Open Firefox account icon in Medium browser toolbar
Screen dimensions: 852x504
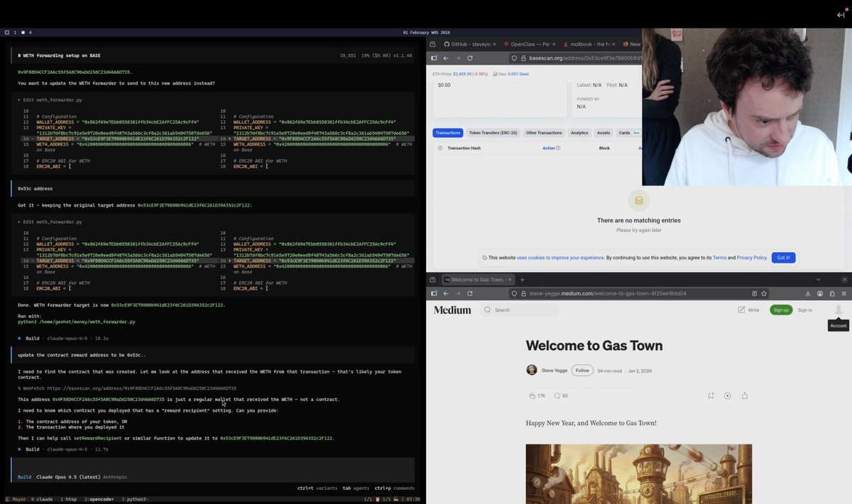820,293
